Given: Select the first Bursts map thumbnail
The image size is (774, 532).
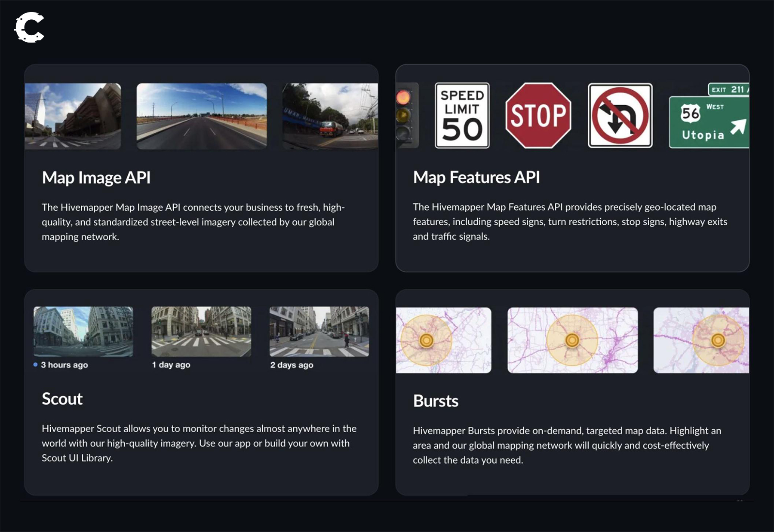Looking at the screenshot, I should pos(443,340).
